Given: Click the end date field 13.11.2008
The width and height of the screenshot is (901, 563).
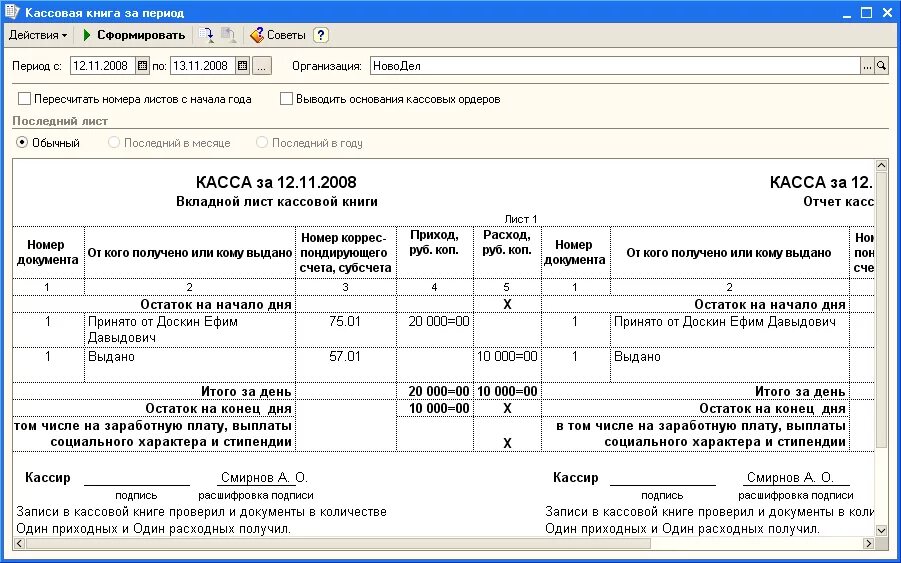Looking at the screenshot, I should 202,65.
